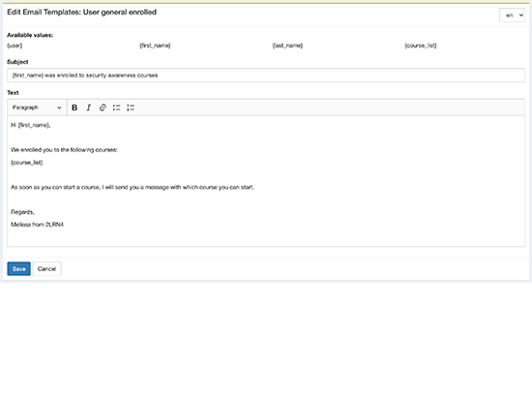Click the Cancel button
The image size is (532, 399).
[x=46, y=268]
